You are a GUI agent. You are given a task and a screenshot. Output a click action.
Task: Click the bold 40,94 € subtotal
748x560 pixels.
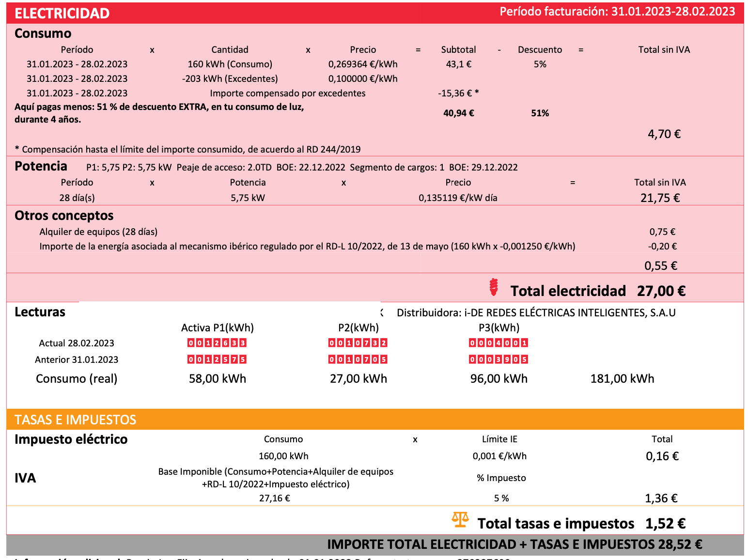(459, 113)
